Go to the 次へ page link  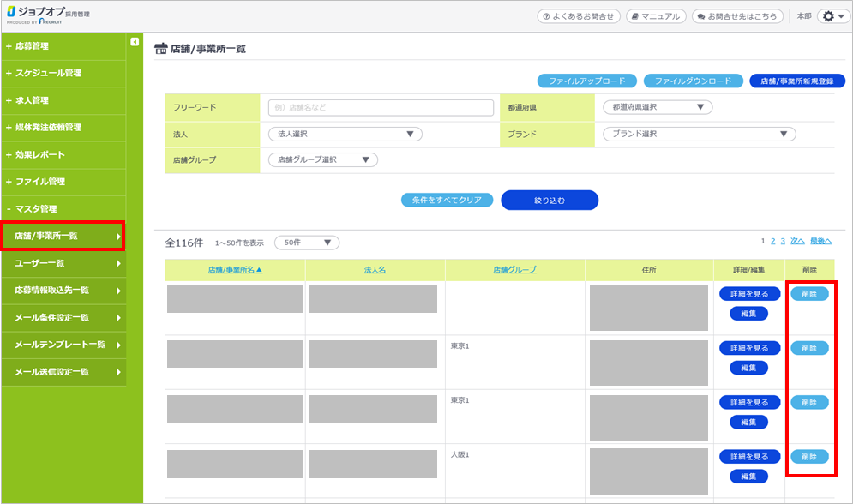click(x=796, y=241)
